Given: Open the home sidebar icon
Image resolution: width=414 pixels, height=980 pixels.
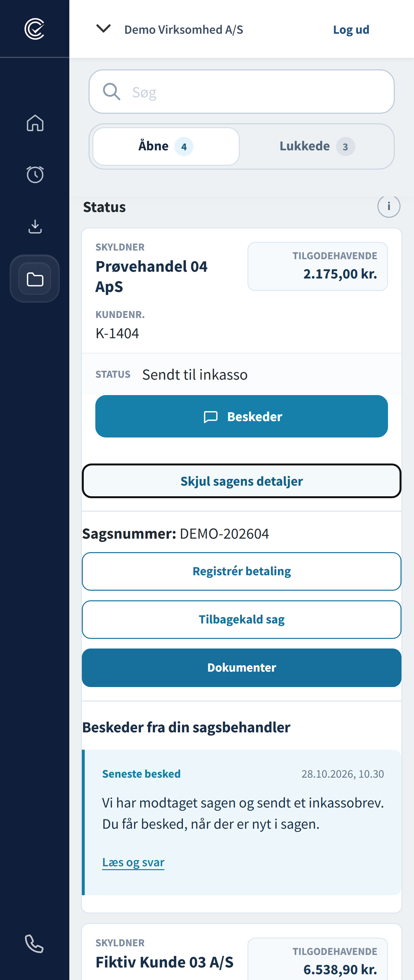Looking at the screenshot, I should [x=35, y=123].
